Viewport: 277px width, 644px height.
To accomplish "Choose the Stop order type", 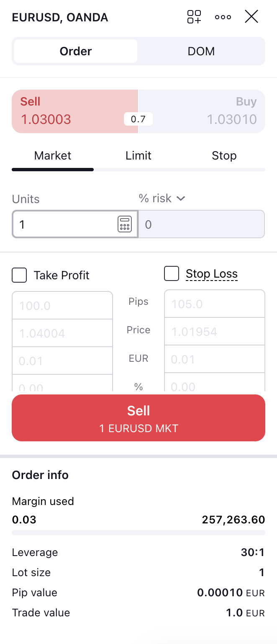I will coord(224,156).
